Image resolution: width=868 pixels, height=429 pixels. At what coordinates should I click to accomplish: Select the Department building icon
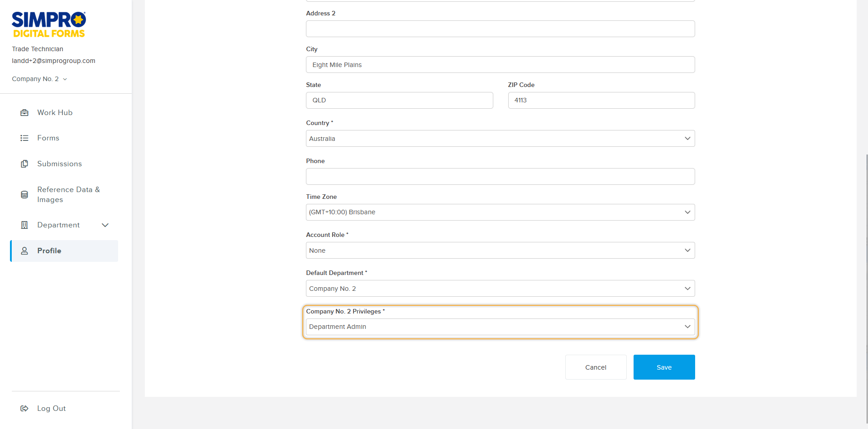[x=24, y=225]
